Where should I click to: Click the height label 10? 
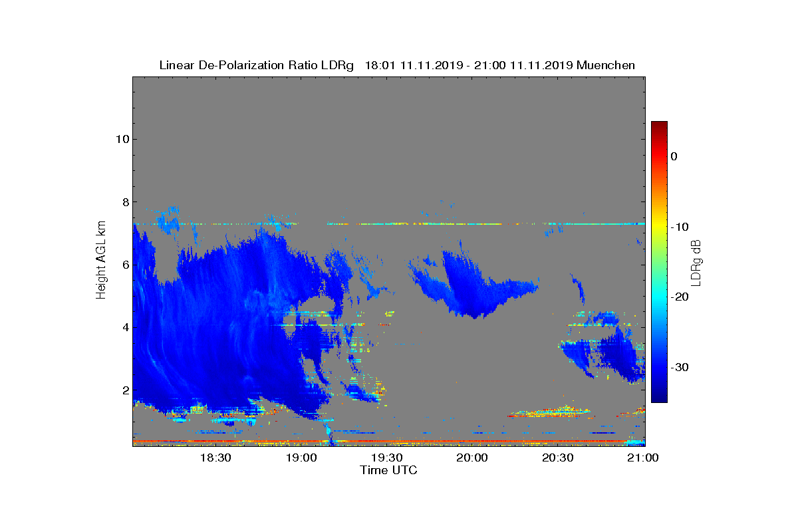point(121,139)
